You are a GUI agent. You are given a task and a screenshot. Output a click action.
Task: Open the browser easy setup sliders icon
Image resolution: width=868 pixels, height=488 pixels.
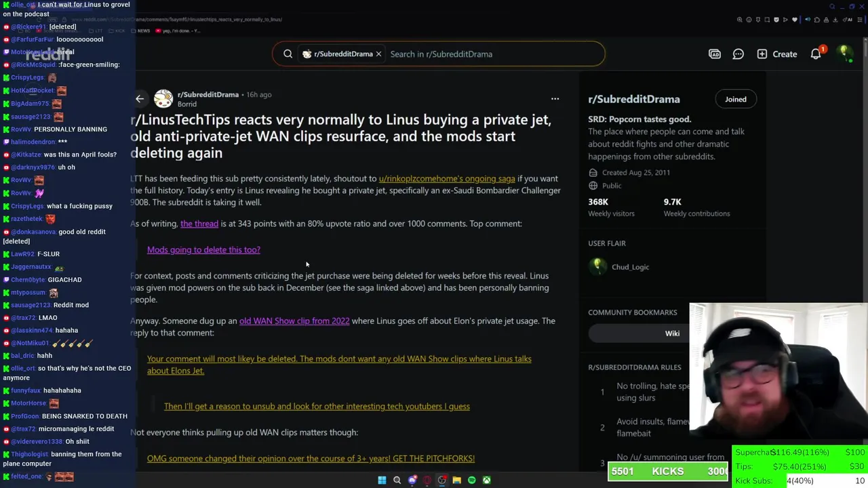[x=860, y=20]
